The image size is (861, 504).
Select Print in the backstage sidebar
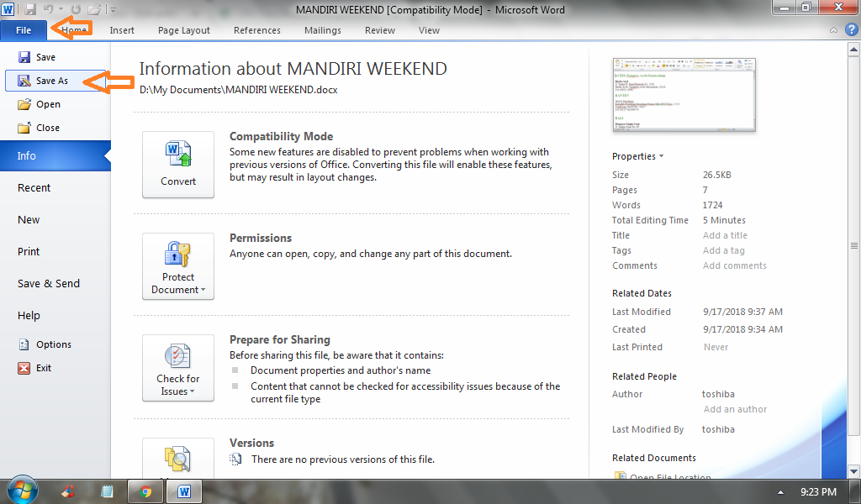pyautogui.click(x=29, y=251)
